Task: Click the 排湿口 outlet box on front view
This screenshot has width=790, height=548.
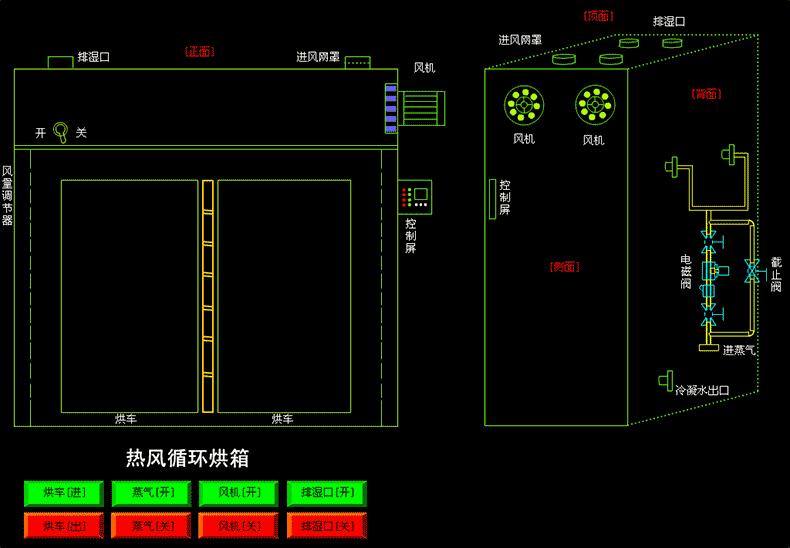Action: (60, 62)
